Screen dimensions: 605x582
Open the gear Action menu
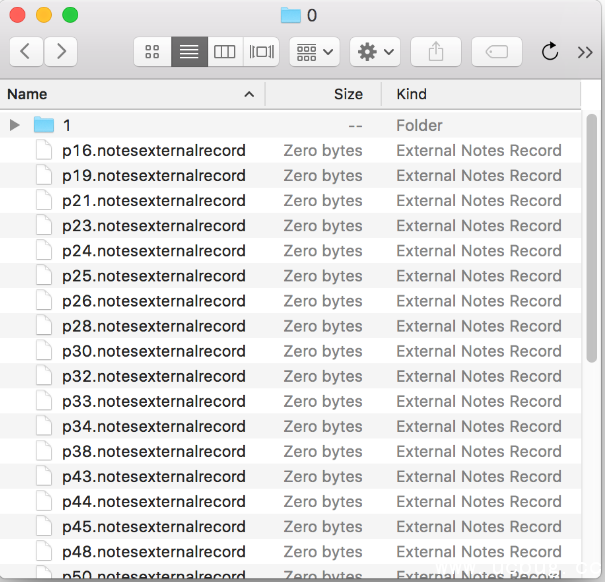click(x=376, y=51)
